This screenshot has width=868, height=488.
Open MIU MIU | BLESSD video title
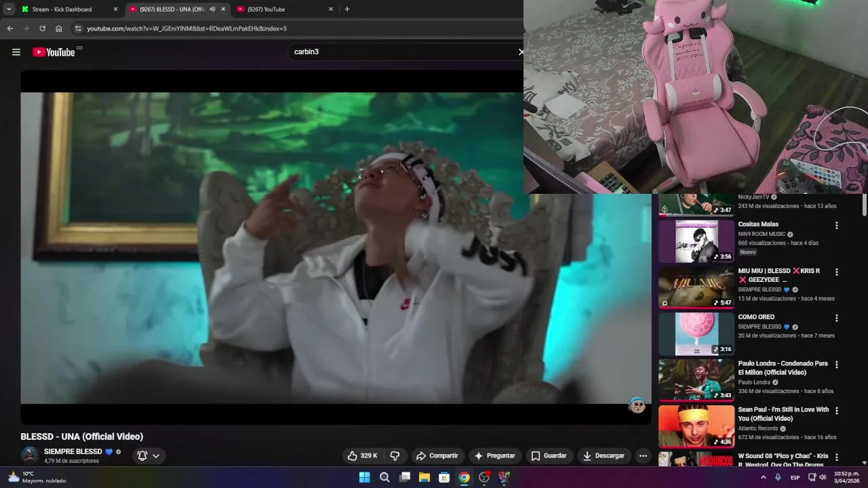(779, 275)
